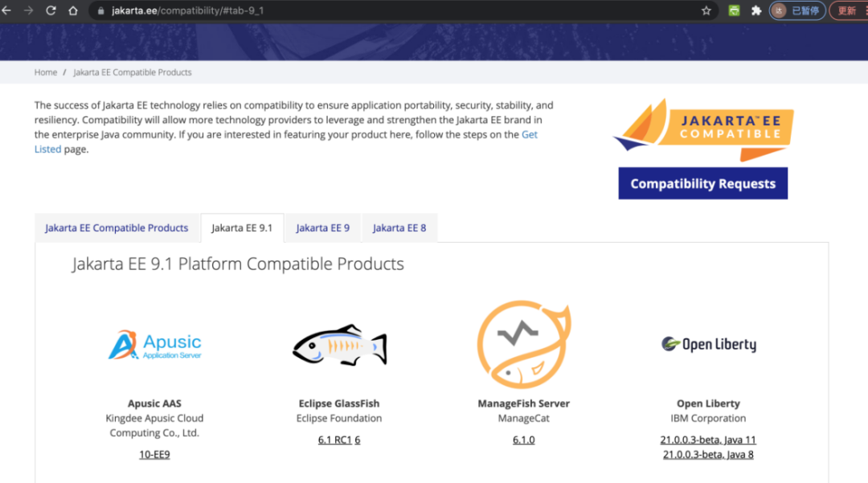Open ManageFish Server 6.1.0 version link

[x=523, y=440]
